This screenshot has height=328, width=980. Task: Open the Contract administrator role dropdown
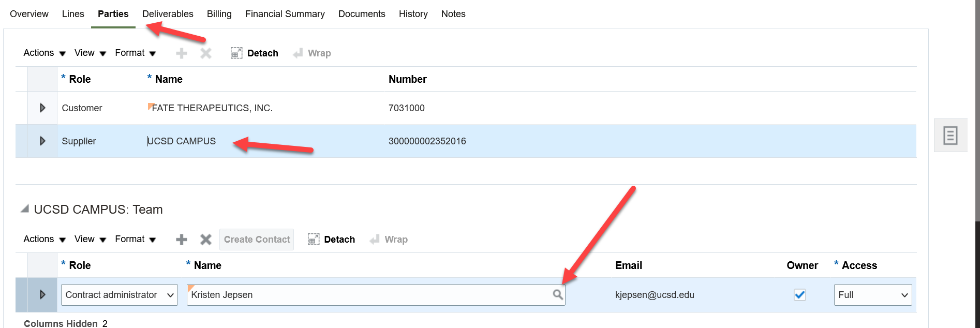point(120,295)
